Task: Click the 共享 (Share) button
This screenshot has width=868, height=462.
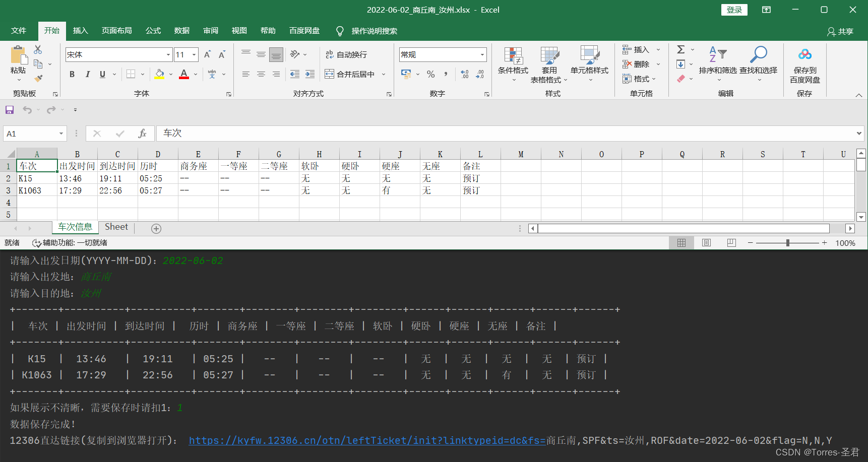Action: 840,31
